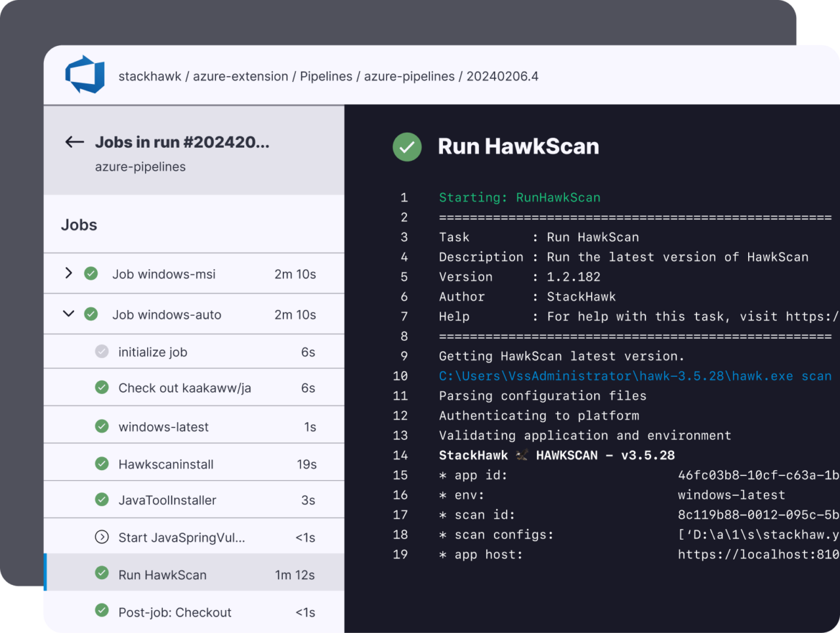
Task: Click the Azure DevOps logo
Action: 85,75
